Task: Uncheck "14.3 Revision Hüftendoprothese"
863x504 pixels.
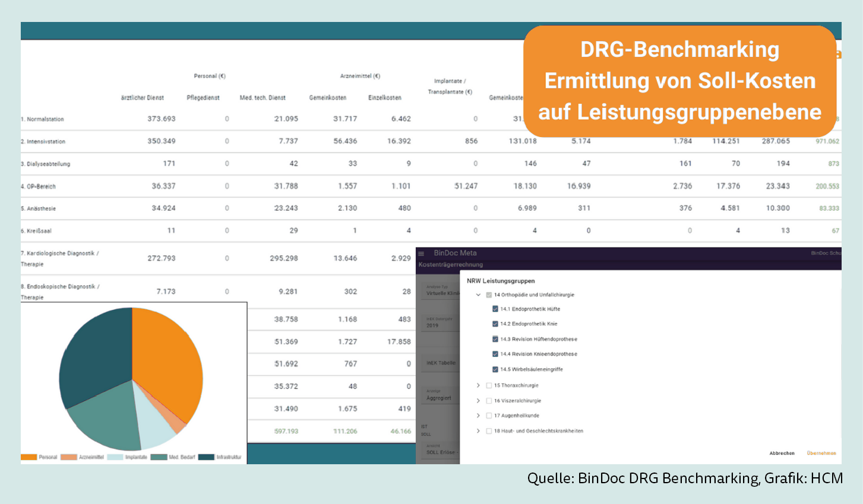Action: pyautogui.click(x=495, y=338)
